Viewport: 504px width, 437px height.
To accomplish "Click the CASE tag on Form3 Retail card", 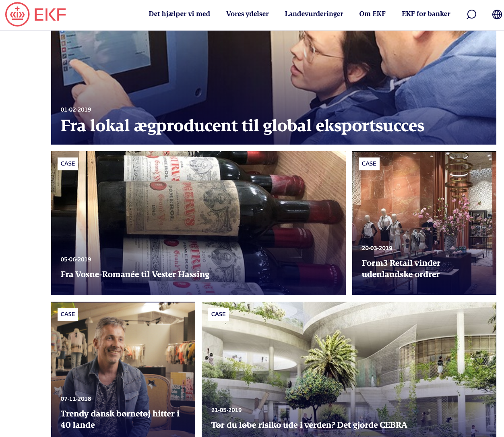I will (x=369, y=164).
